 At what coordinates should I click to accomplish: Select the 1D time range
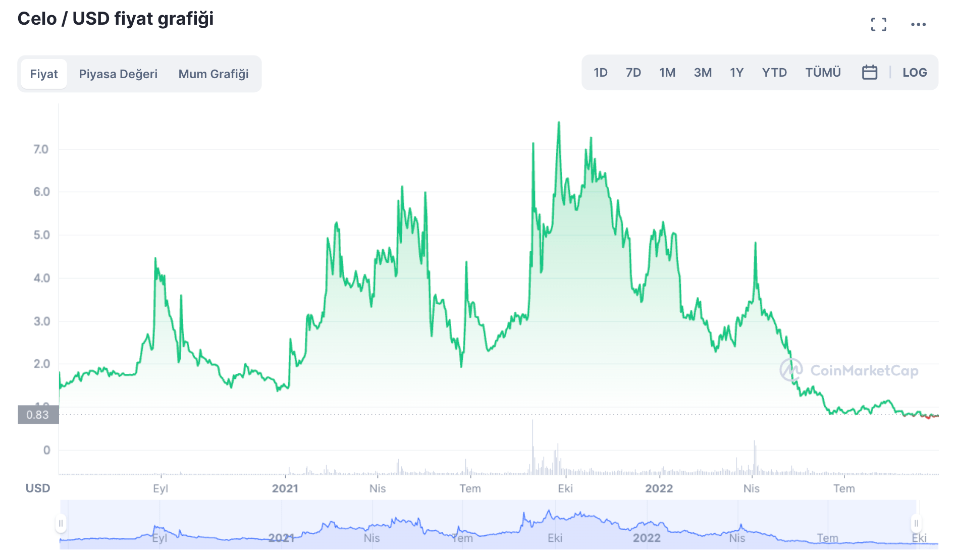[601, 73]
